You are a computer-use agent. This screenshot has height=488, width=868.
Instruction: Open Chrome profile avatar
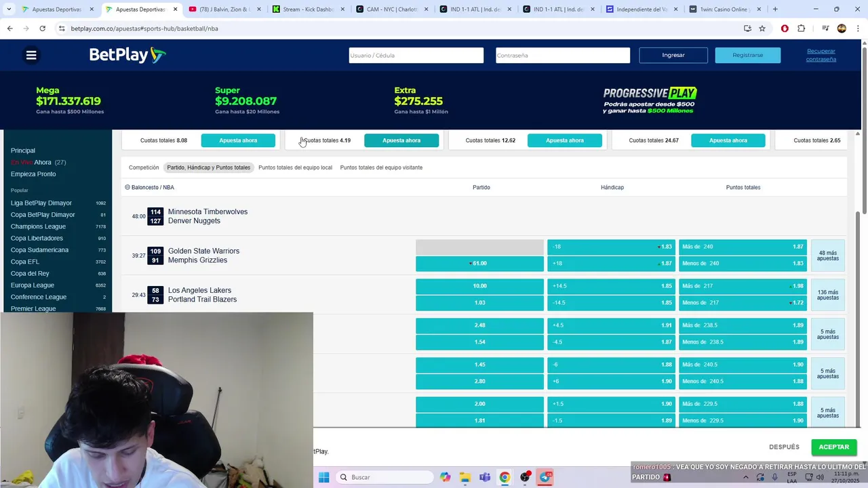pos(842,28)
